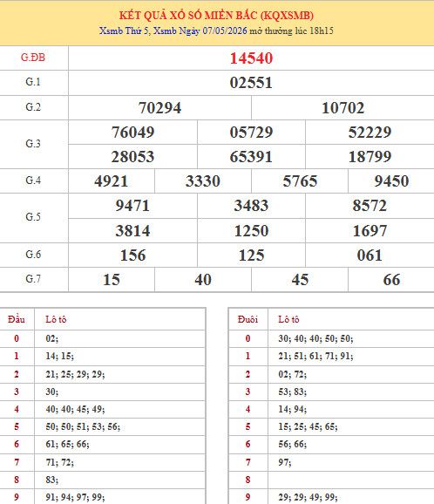Click Đầu row 40; 40; 45; 49;
The image size is (434, 504).
click(x=75, y=409)
